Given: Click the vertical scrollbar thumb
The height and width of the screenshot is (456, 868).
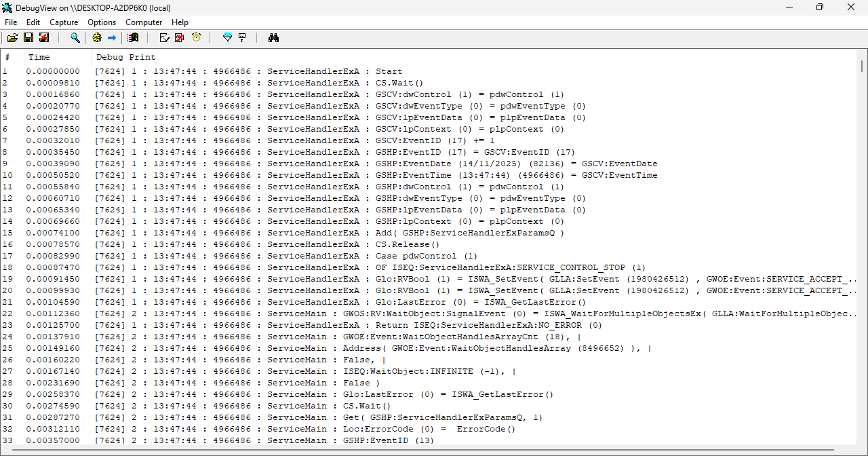Looking at the screenshot, I should click(861, 66).
